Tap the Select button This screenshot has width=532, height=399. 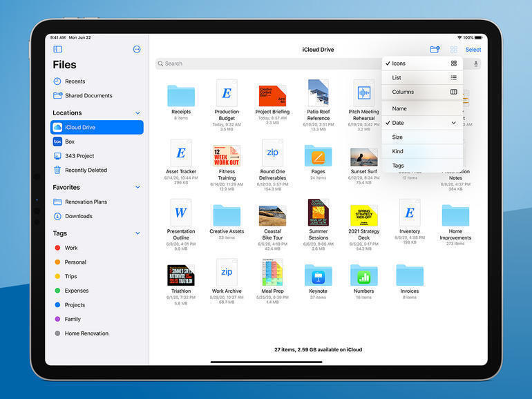click(473, 50)
